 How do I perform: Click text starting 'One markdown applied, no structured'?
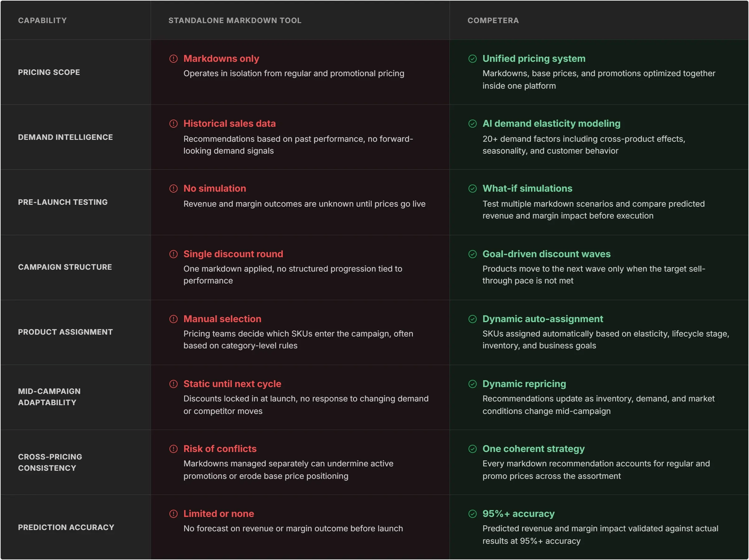(293, 275)
